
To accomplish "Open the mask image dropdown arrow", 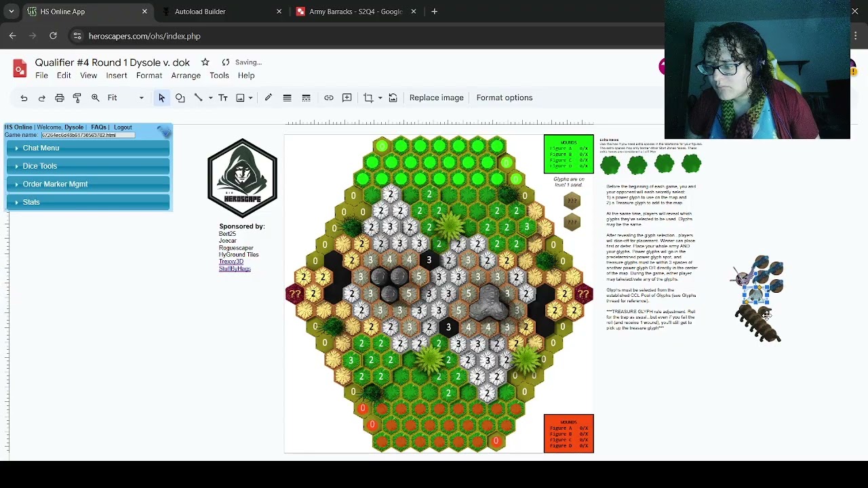I will click(x=380, y=98).
